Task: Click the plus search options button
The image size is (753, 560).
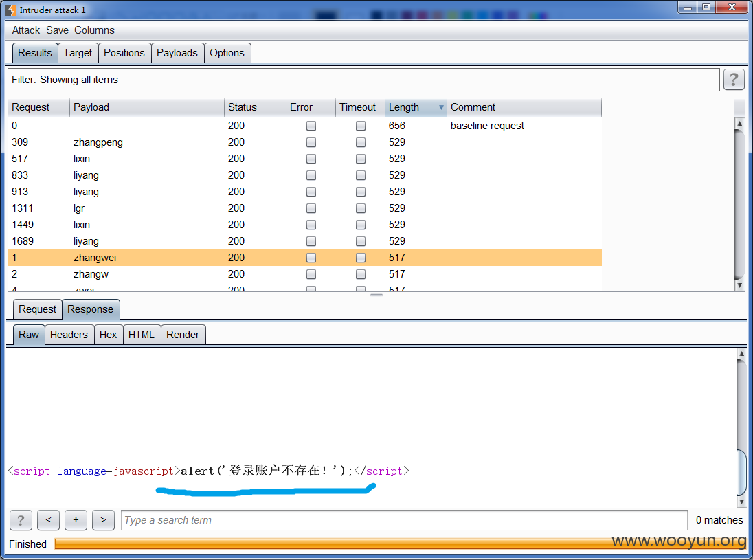Action: click(76, 520)
